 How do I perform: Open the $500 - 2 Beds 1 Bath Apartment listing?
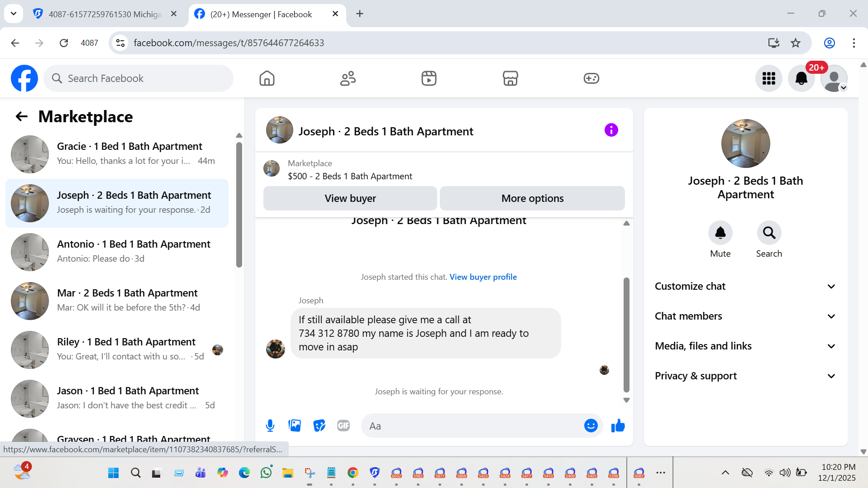click(350, 176)
